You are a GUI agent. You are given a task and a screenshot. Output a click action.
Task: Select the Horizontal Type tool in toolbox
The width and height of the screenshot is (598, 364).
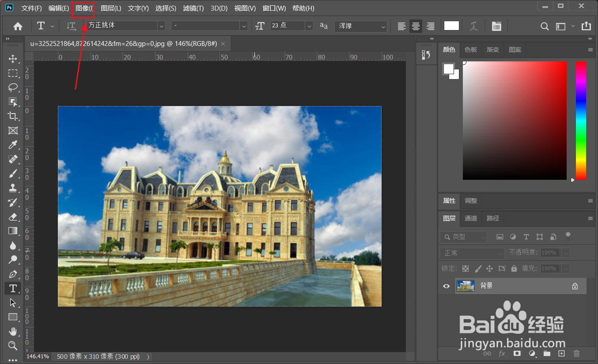click(13, 288)
